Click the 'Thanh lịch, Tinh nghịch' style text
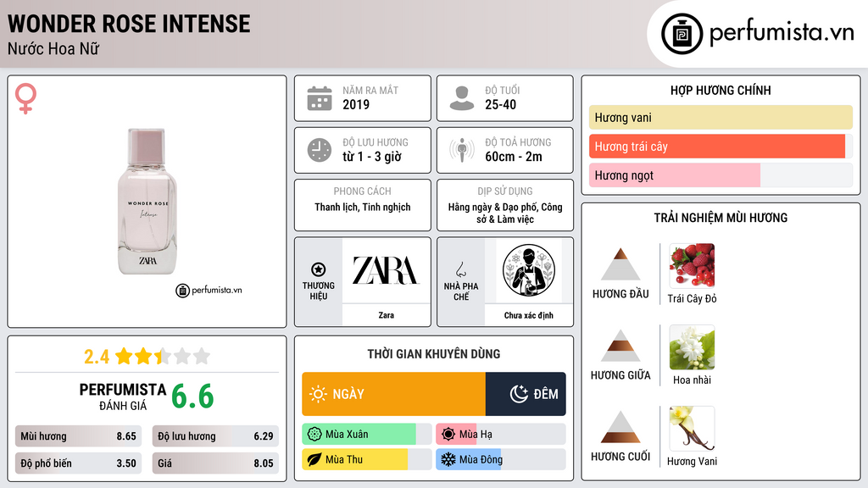868x488 pixels. click(x=363, y=208)
